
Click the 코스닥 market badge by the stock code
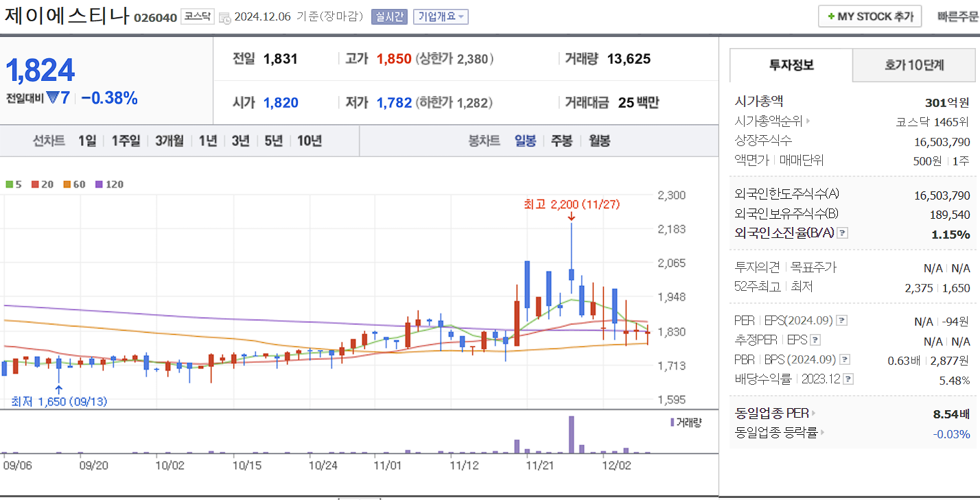tap(198, 17)
